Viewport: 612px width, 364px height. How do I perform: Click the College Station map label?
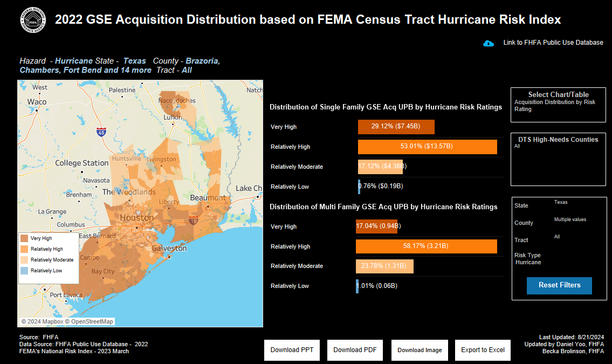pyautogui.click(x=81, y=163)
